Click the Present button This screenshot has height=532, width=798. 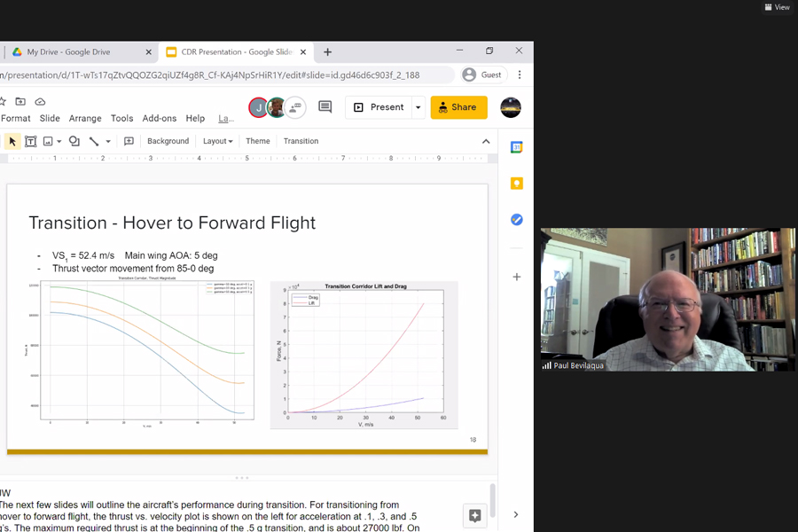(379, 107)
